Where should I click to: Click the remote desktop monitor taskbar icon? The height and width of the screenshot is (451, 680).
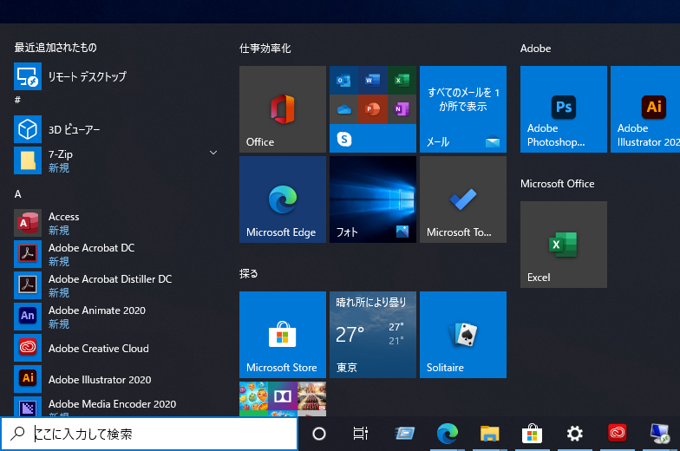pos(660,433)
